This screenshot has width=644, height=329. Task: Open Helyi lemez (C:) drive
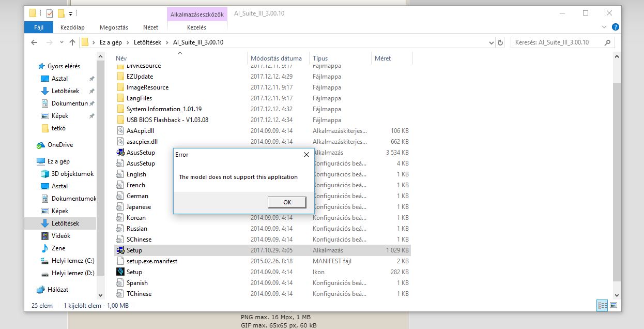72,261
